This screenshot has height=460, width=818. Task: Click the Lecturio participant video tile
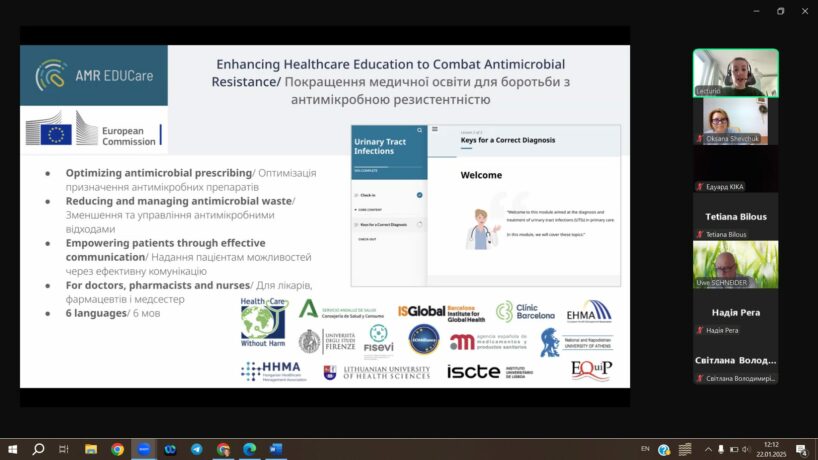point(735,72)
